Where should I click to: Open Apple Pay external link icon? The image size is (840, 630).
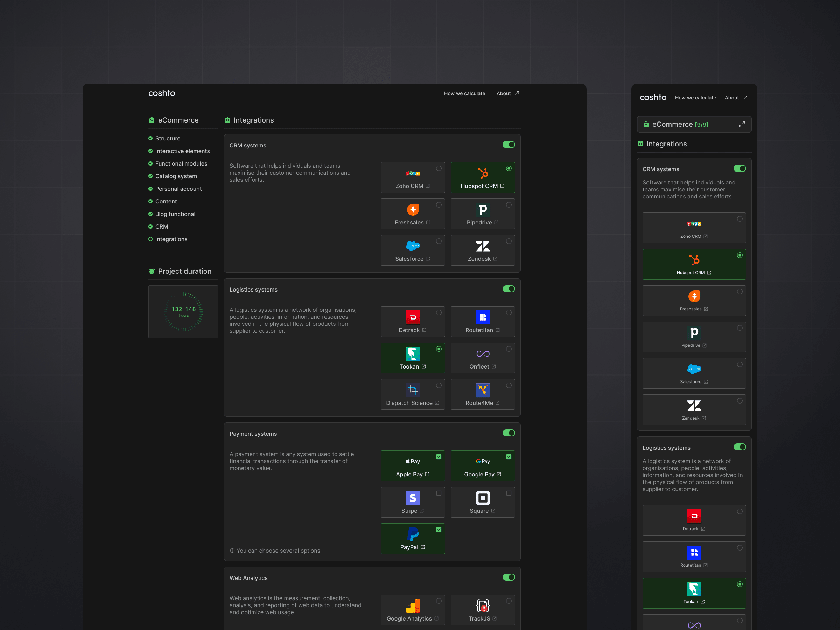tap(427, 475)
